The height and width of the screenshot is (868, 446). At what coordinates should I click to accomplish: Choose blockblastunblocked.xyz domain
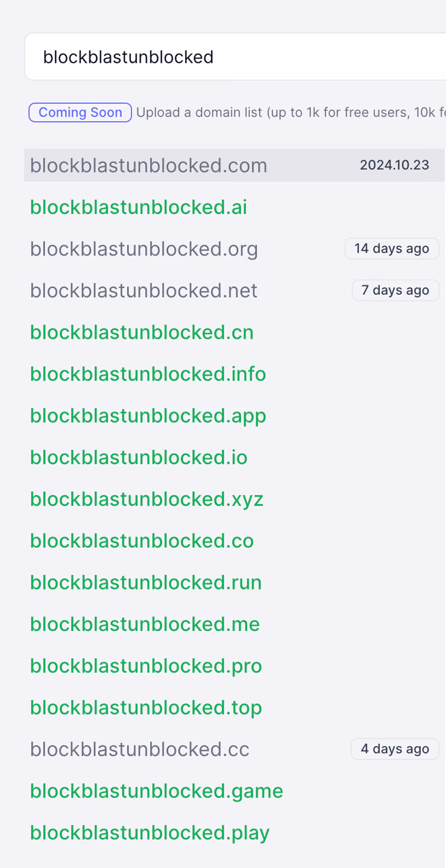tap(147, 499)
